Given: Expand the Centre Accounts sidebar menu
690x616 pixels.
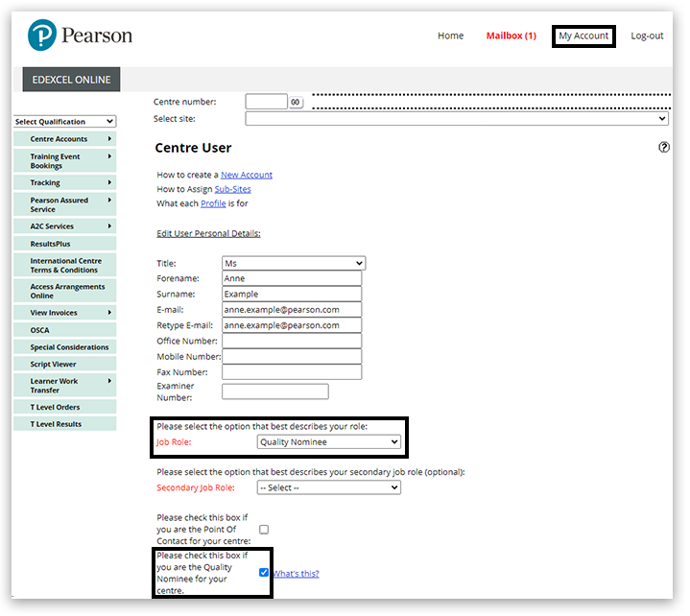Looking at the screenshot, I should coord(65,139).
